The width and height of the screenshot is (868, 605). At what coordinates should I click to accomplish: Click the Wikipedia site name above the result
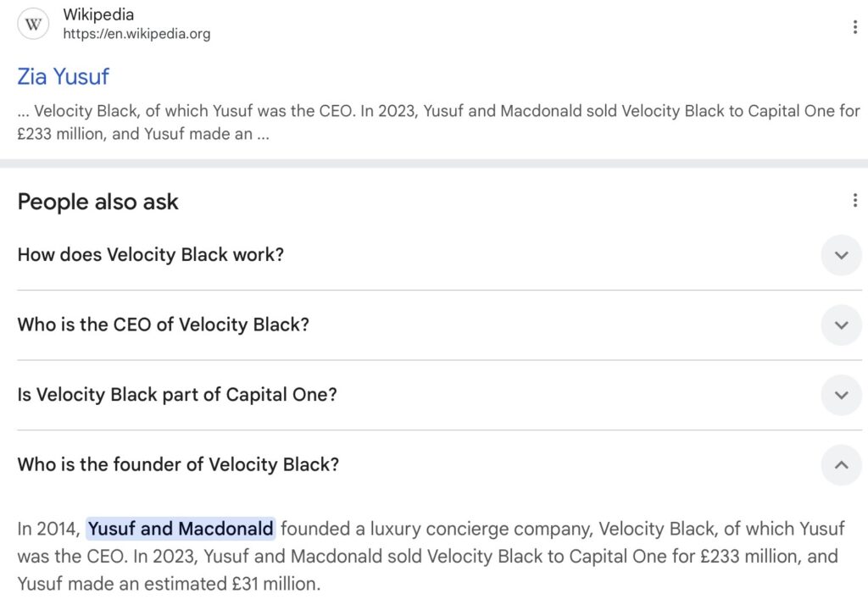coord(98,15)
